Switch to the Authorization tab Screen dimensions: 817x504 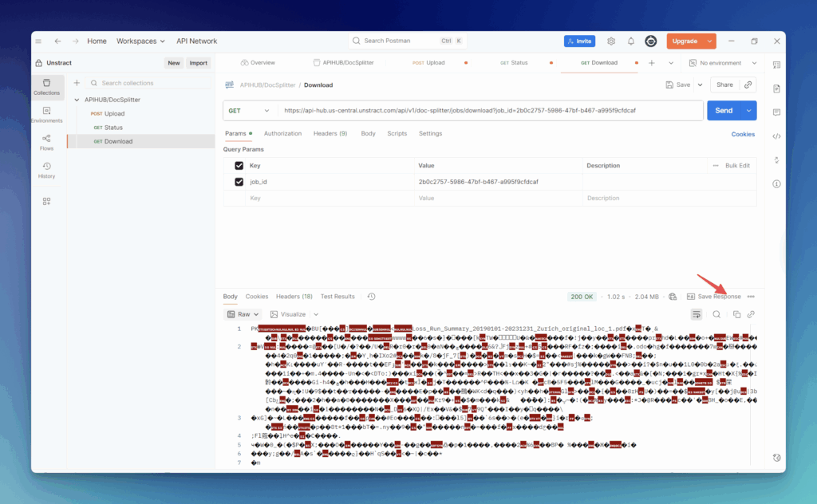(x=282, y=133)
